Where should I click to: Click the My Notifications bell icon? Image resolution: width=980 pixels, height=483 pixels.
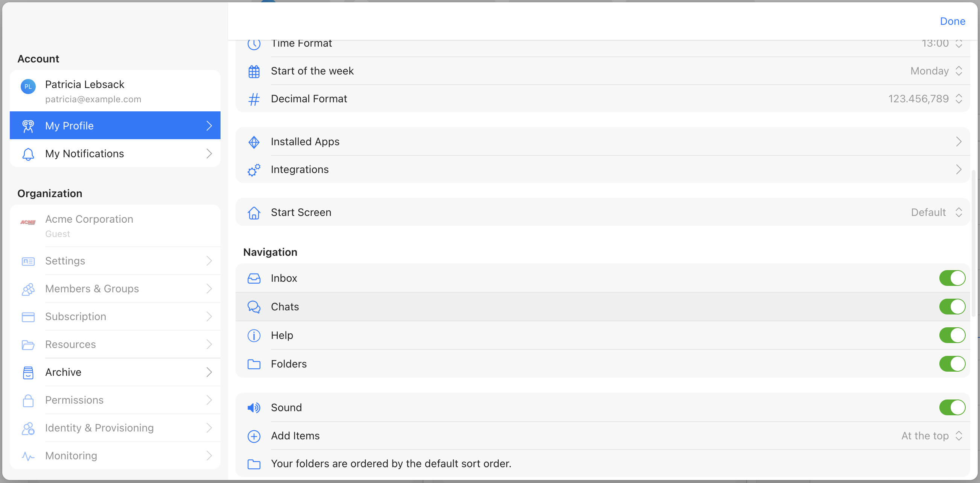(28, 153)
